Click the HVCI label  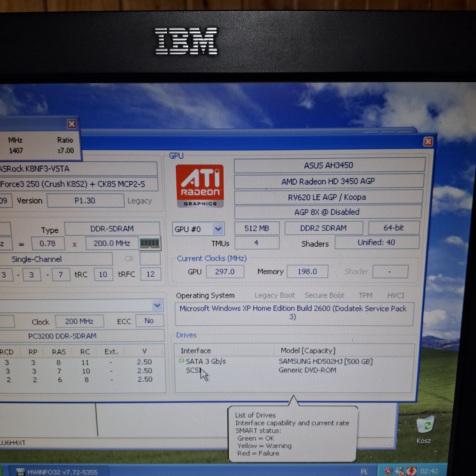[396, 295]
